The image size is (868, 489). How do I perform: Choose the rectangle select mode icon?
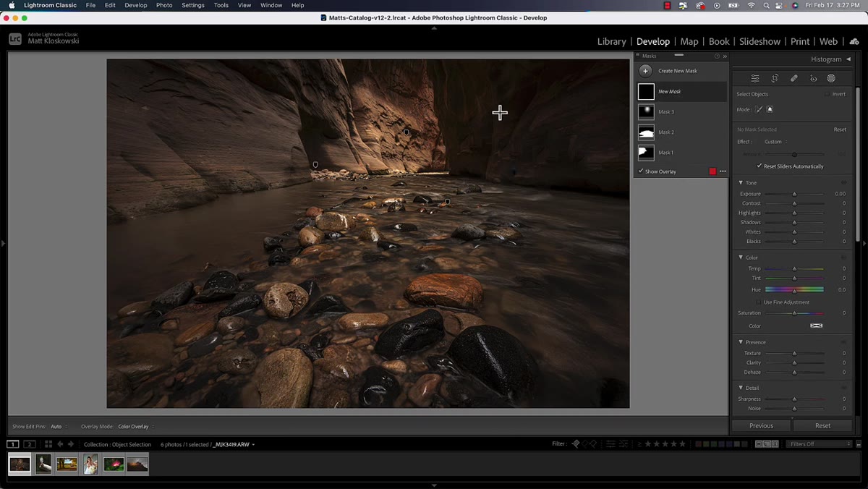(x=770, y=109)
